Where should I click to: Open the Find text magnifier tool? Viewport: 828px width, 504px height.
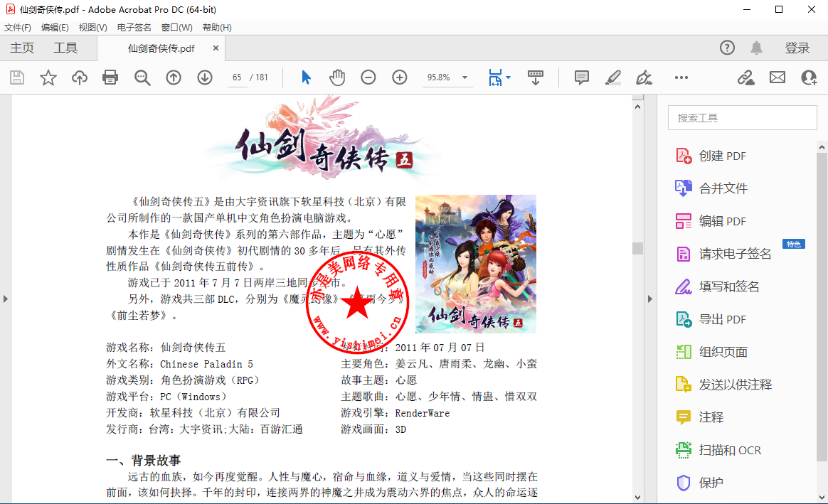142,77
